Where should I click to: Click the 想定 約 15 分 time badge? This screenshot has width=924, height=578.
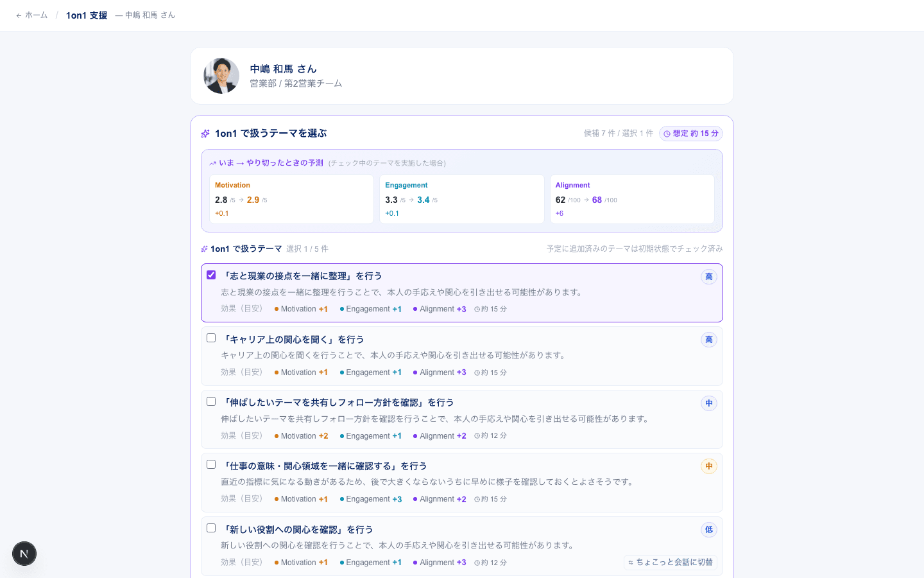tap(691, 134)
